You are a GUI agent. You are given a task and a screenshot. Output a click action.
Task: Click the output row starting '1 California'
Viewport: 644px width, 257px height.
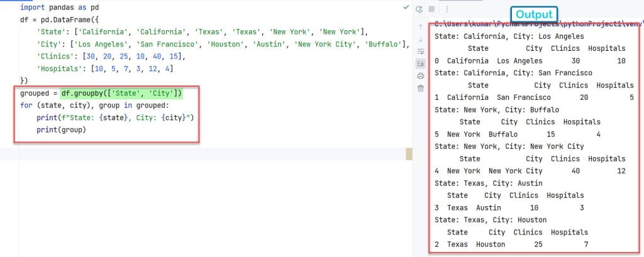534,97
